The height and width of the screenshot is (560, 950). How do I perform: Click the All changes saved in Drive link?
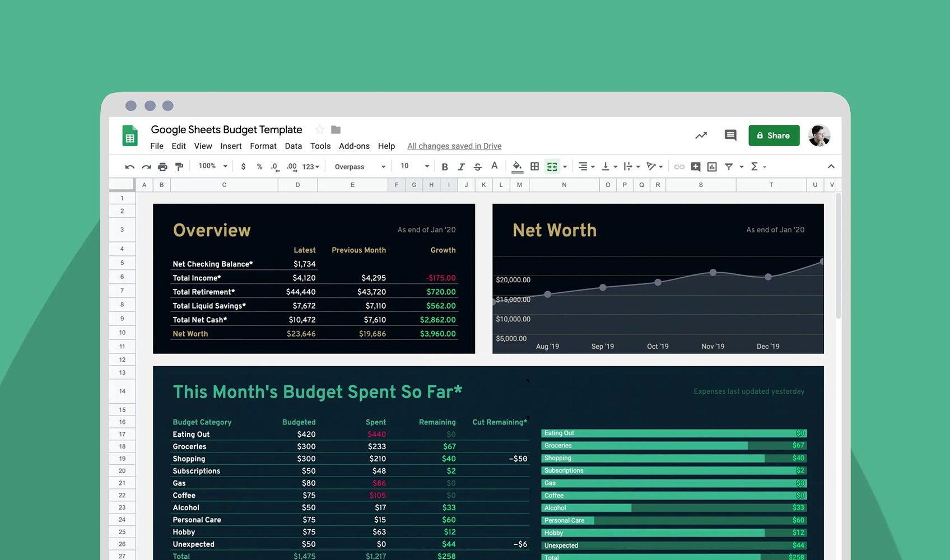click(454, 146)
